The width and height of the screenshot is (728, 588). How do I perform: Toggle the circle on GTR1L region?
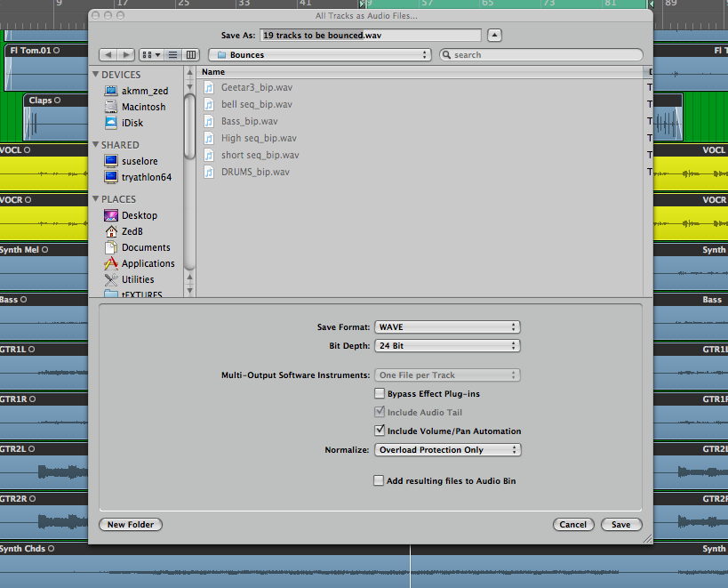click(x=32, y=350)
